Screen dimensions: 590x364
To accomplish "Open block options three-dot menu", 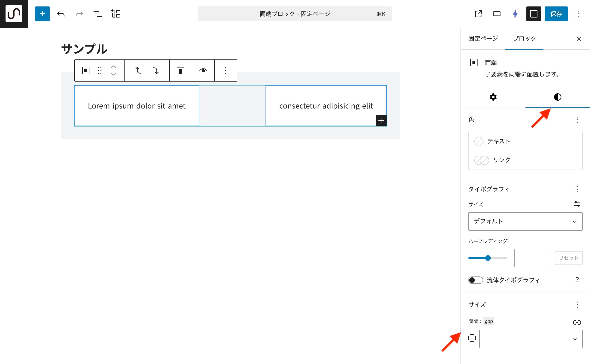I will point(226,70).
